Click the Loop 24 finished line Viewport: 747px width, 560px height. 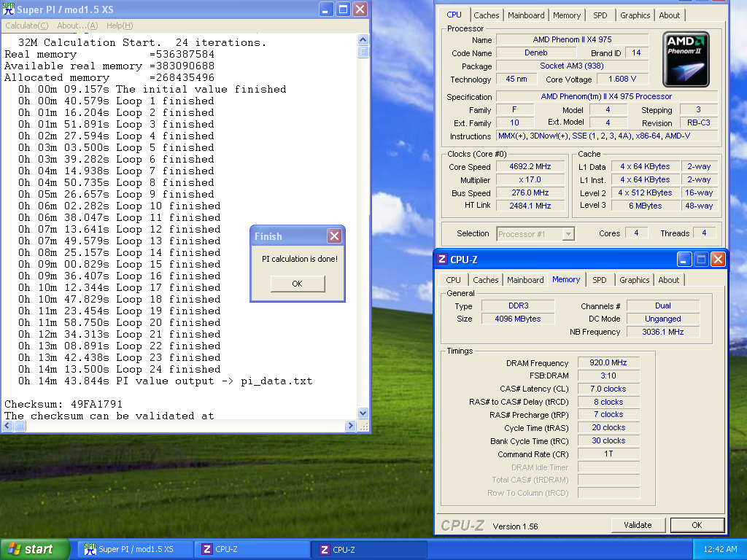coord(119,369)
